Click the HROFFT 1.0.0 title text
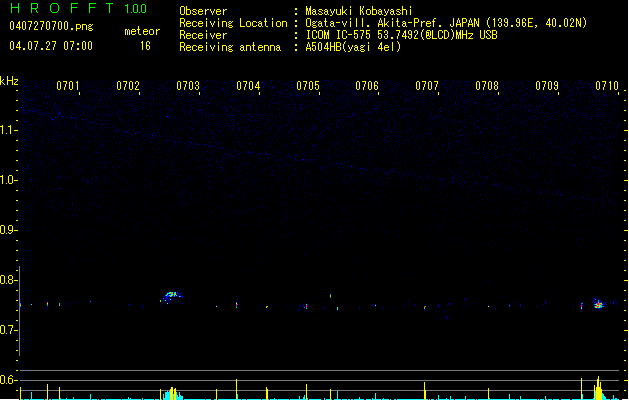The height and width of the screenshot is (400, 629). [x=79, y=8]
